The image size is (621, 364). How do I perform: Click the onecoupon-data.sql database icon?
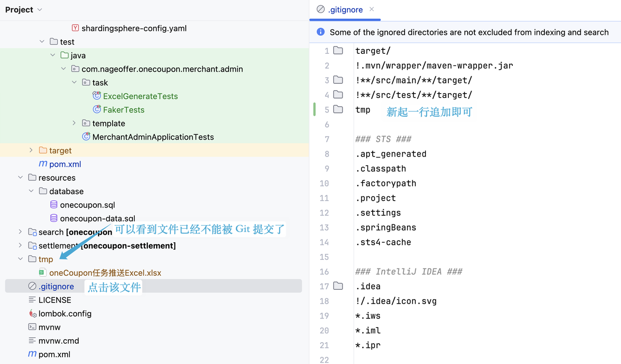54,218
